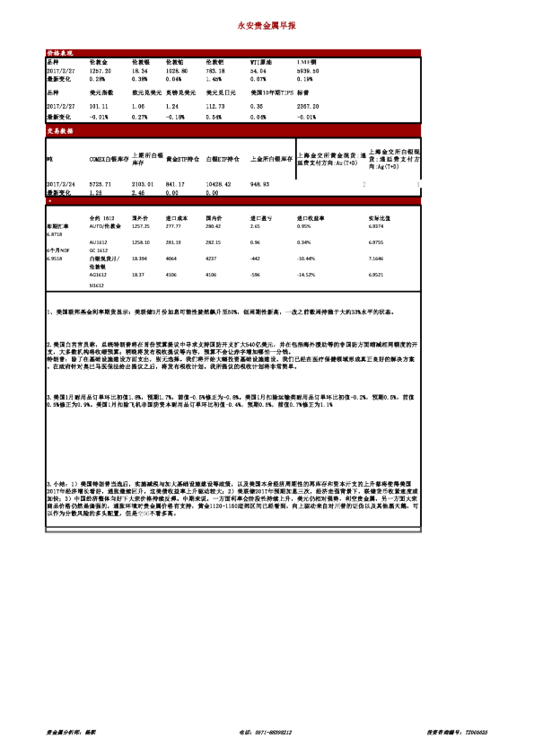
Task: Click the GC 1612 contract label
Action: pyautogui.click(x=99, y=251)
